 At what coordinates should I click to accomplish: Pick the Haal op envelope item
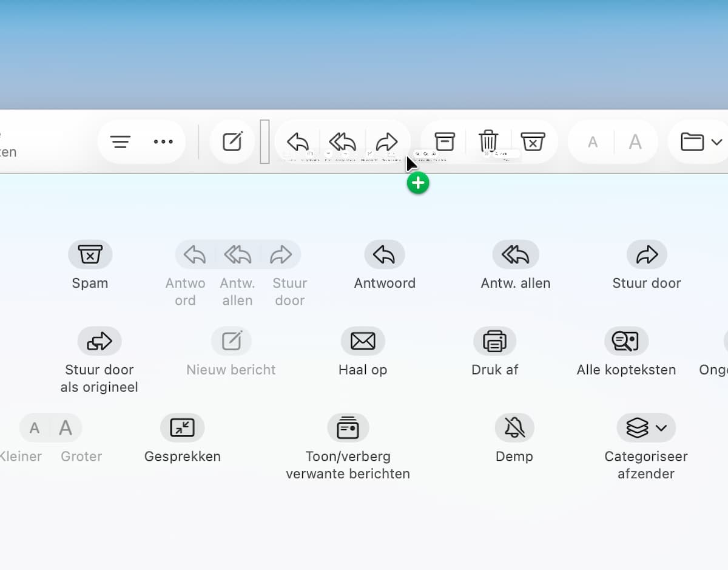pos(363,341)
